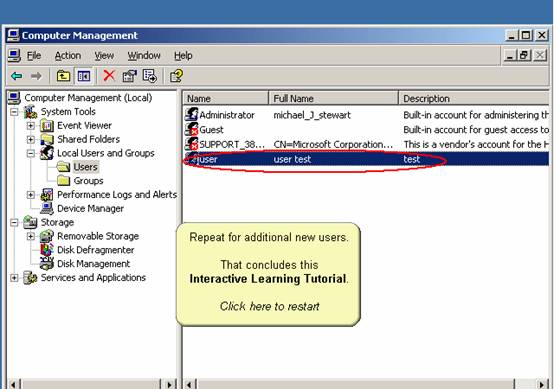Expand Performance Logs and Alerts node
554x389 pixels.
[31, 195]
